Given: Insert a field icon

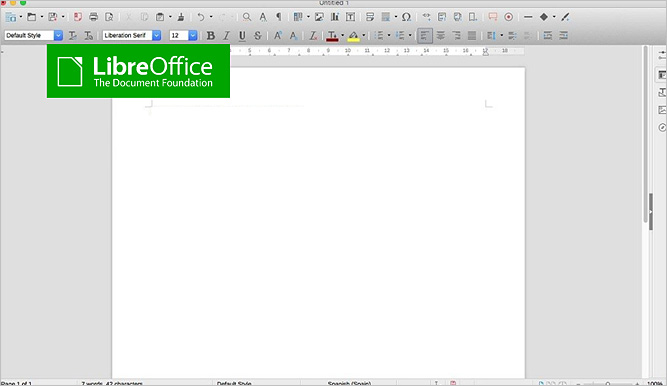Looking at the screenshot, I should pyautogui.click(x=386, y=17).
